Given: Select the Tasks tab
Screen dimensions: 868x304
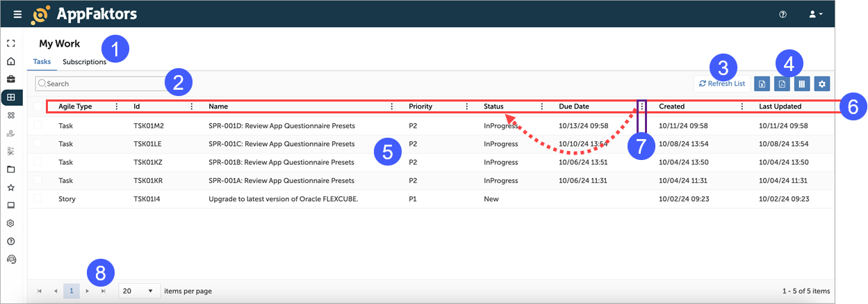Looking at the screenshot, I should [x=42, y=62].
